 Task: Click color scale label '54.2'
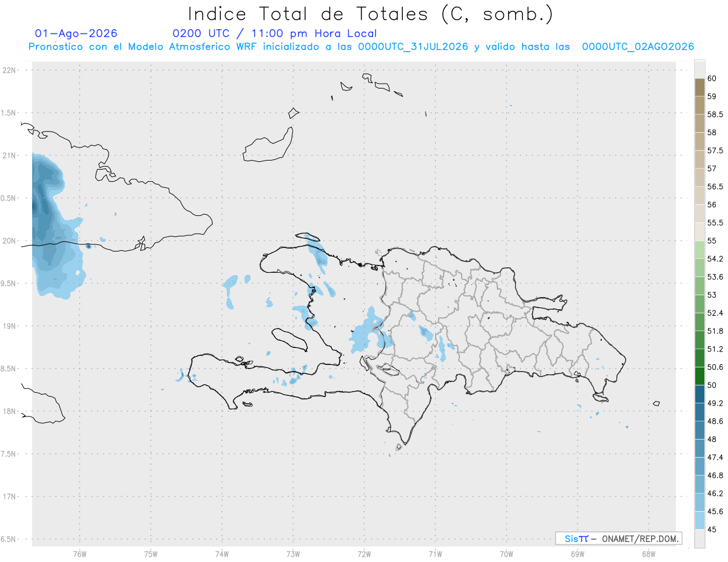click(x=715, y=259)
